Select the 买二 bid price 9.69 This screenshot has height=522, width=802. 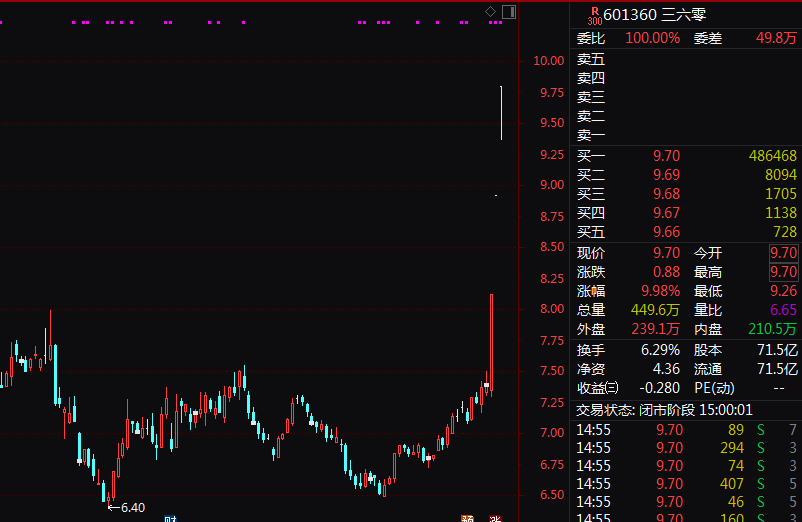pos(666,175)
